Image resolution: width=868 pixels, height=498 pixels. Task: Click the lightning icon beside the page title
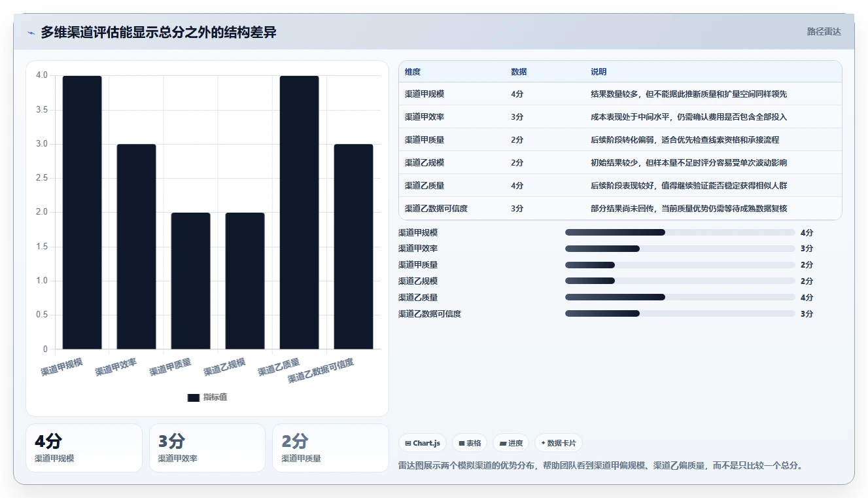pyautogui.click(x=31, y=33)
